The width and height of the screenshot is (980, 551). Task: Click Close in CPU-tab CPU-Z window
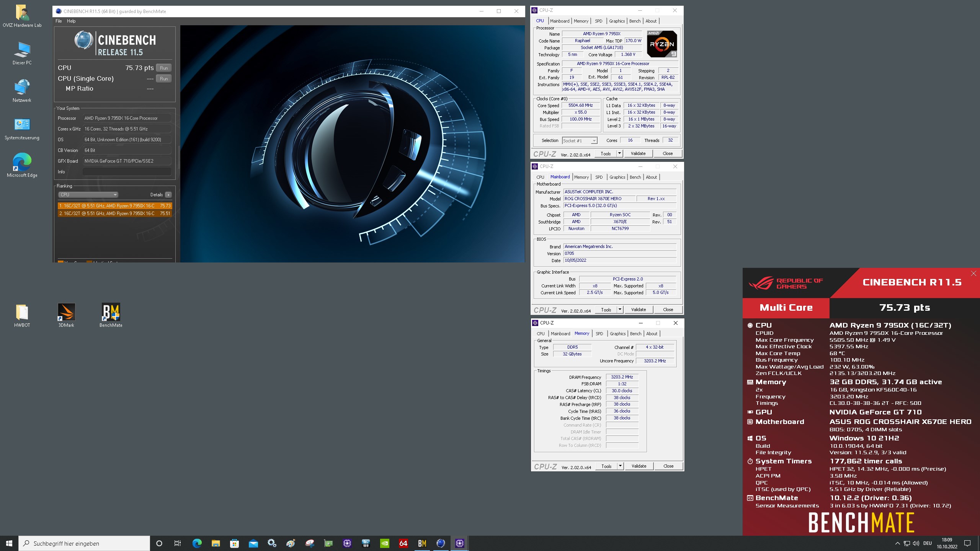(x=668, y=153)
